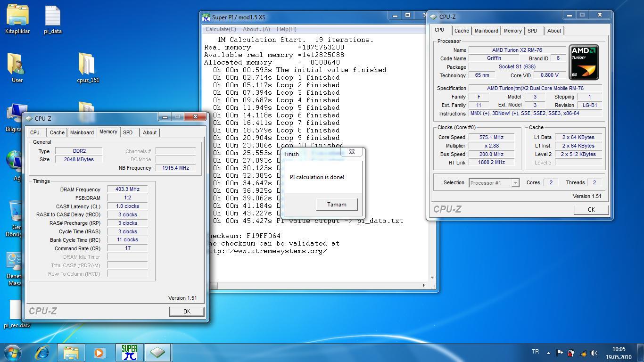
Task: Click the AMD Turion X2 RM-76 name field
Action: point(517,50)
